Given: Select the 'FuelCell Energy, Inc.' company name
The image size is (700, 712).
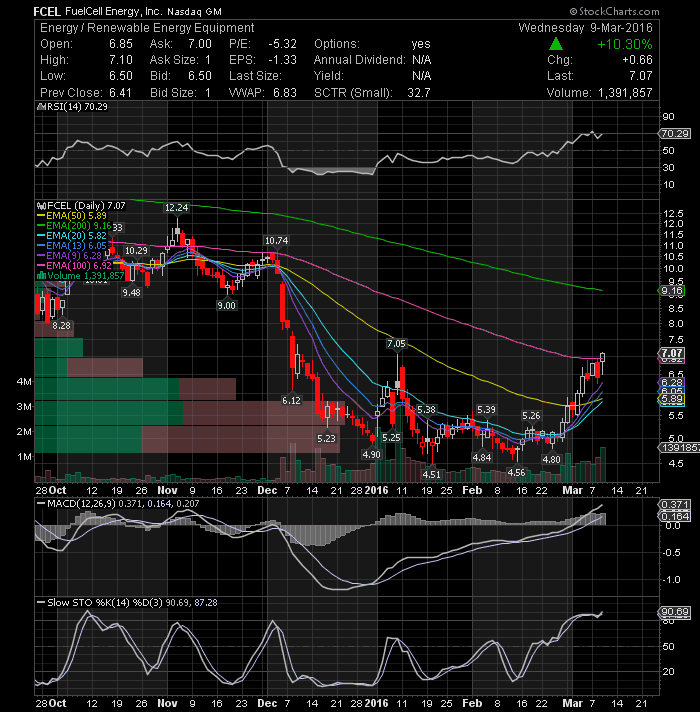Looking at the screenshot, I should [x=113, y=11].
